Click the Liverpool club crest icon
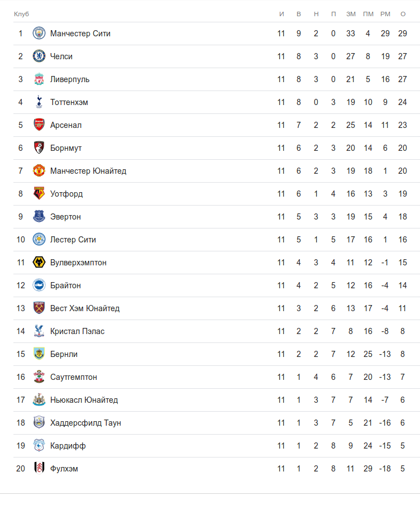Viewport: 420px width, 505px height. 39,79
